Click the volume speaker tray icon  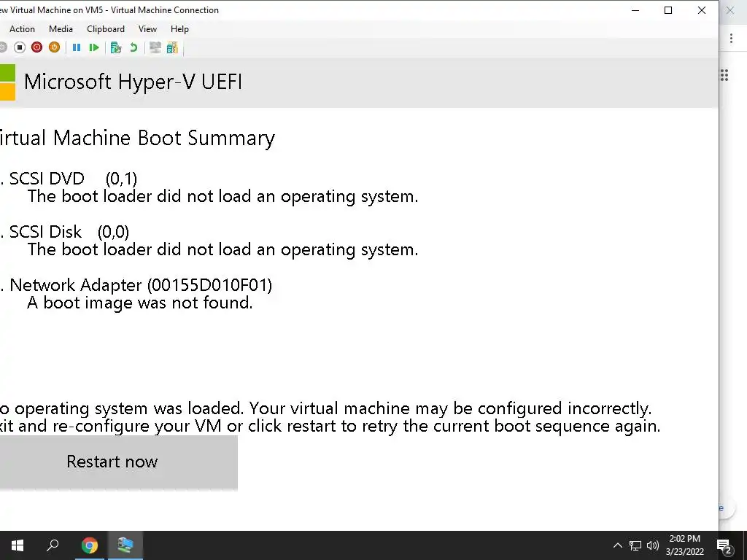tap(653, 545)
